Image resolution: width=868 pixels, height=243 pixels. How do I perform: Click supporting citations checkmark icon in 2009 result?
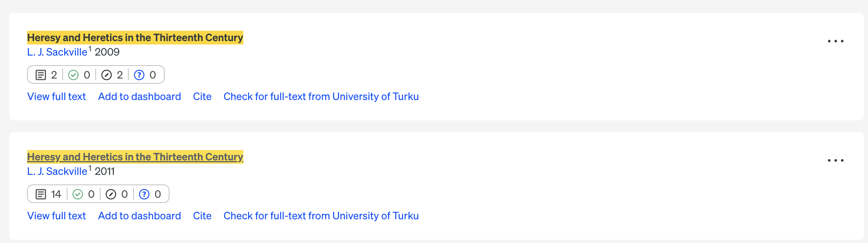(73, 75)
